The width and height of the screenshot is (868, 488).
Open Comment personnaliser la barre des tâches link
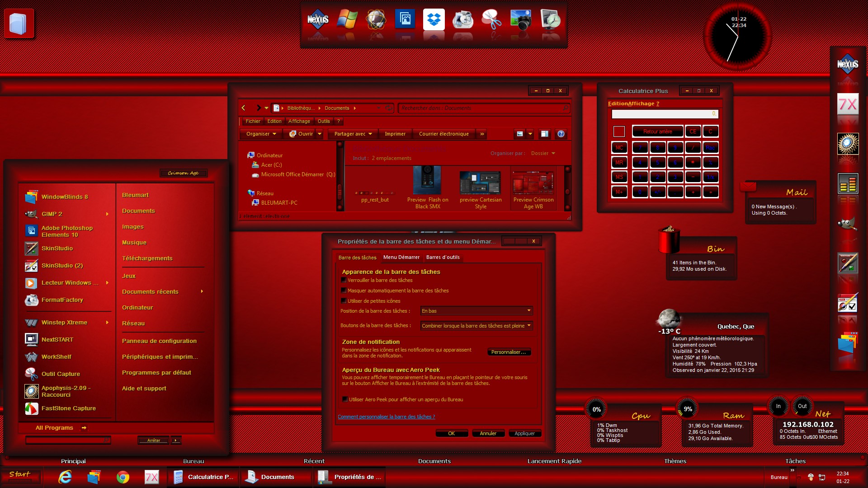coord(386,417)
